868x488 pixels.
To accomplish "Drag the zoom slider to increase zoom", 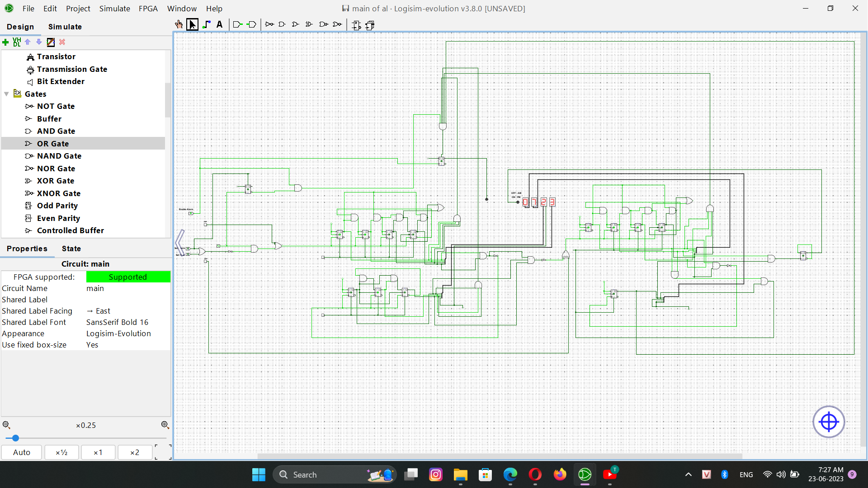I will [x=15, y=438].
